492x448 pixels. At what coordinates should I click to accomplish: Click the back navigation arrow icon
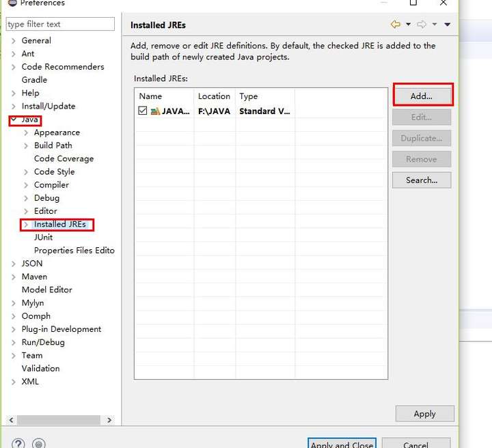coord(396,24)
